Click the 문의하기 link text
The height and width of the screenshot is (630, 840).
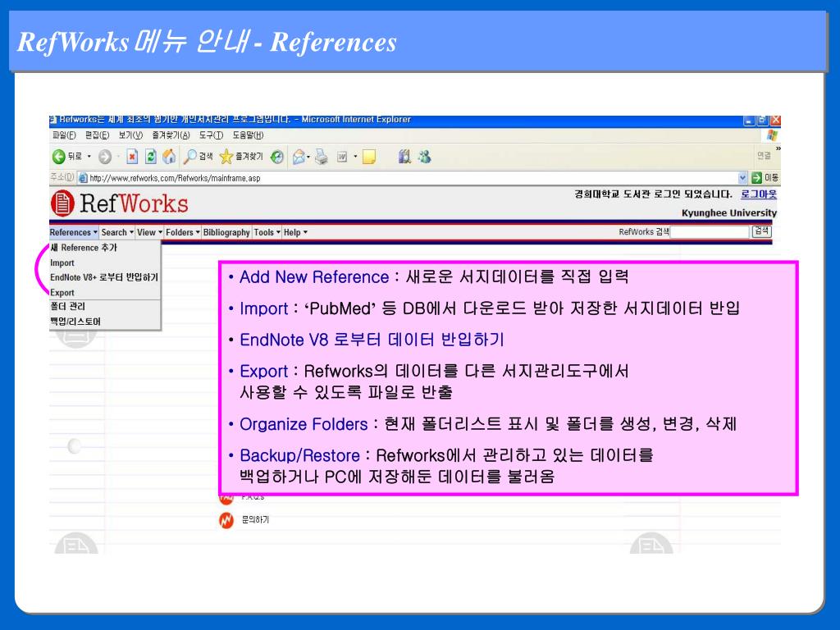256,519
